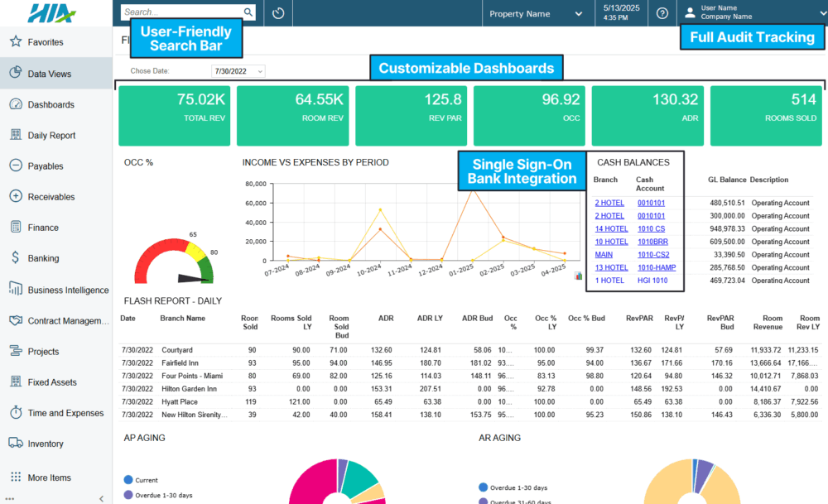
Task: Click the Banking dollar sign icon
Action: click(x=15, y=258)
